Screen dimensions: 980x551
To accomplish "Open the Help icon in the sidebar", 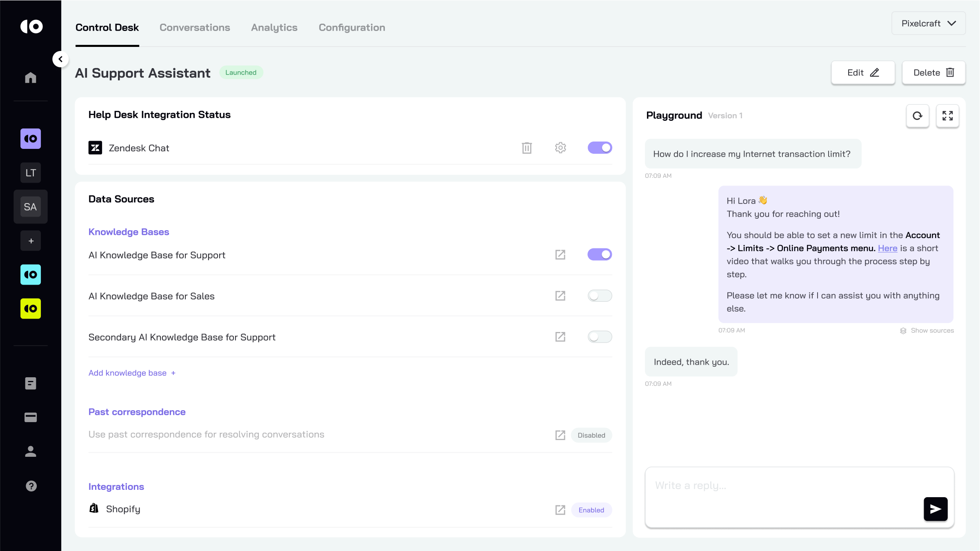I will 31,486.
